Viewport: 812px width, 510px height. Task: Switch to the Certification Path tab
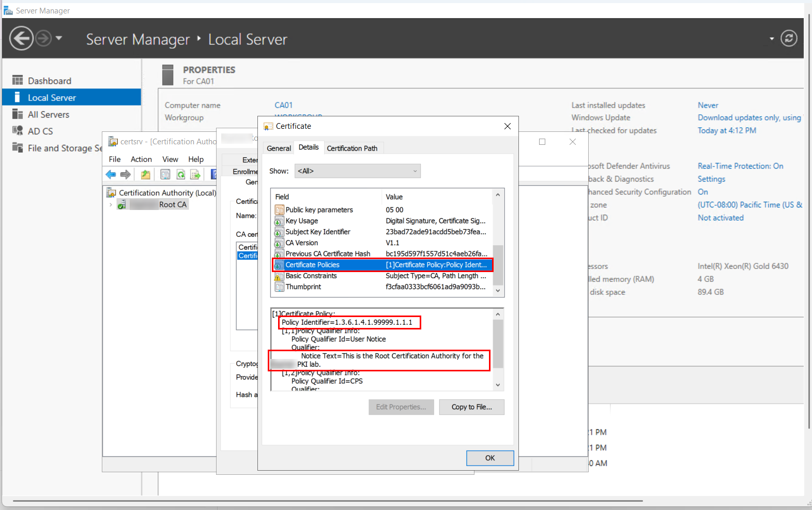[352, 148]
